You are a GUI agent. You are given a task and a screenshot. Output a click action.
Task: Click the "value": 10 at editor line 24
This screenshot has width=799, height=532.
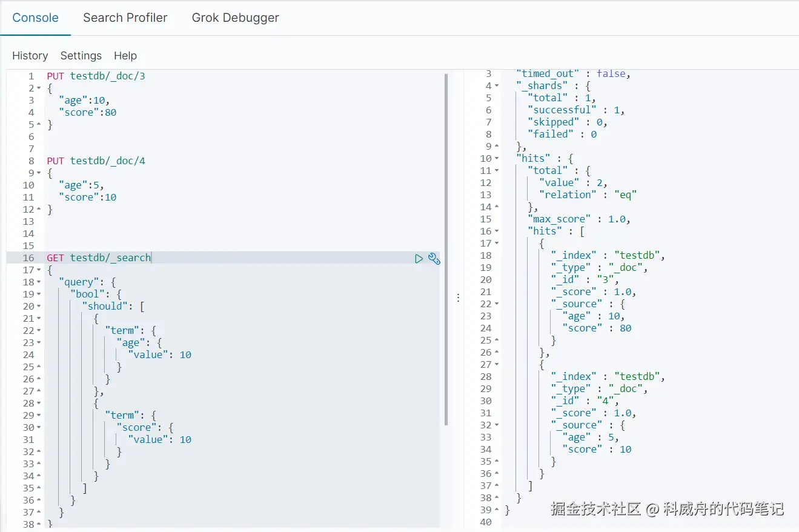point(160,355)
